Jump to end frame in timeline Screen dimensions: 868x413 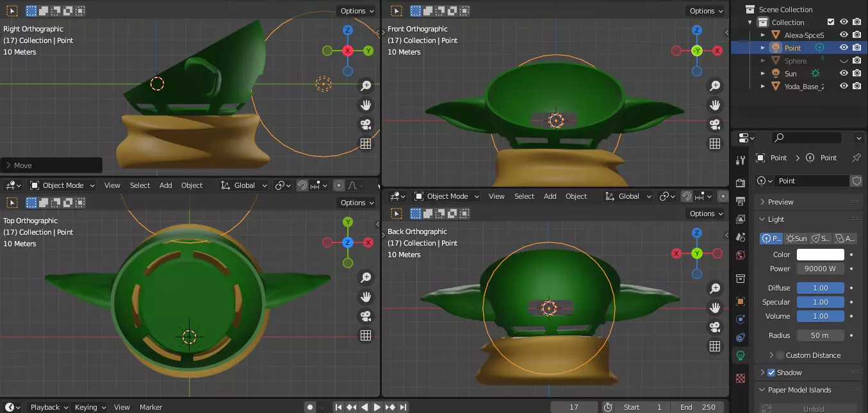pyautogui.click(x=403, y=407)
